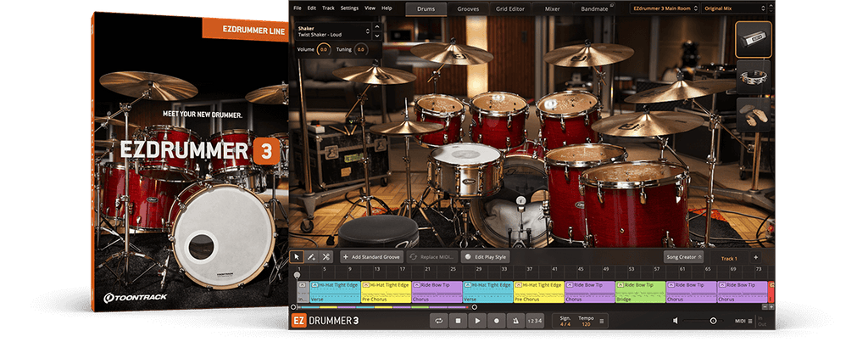Click the snare drum in the kit
This screenshot has height=353, width=868.
465,169
